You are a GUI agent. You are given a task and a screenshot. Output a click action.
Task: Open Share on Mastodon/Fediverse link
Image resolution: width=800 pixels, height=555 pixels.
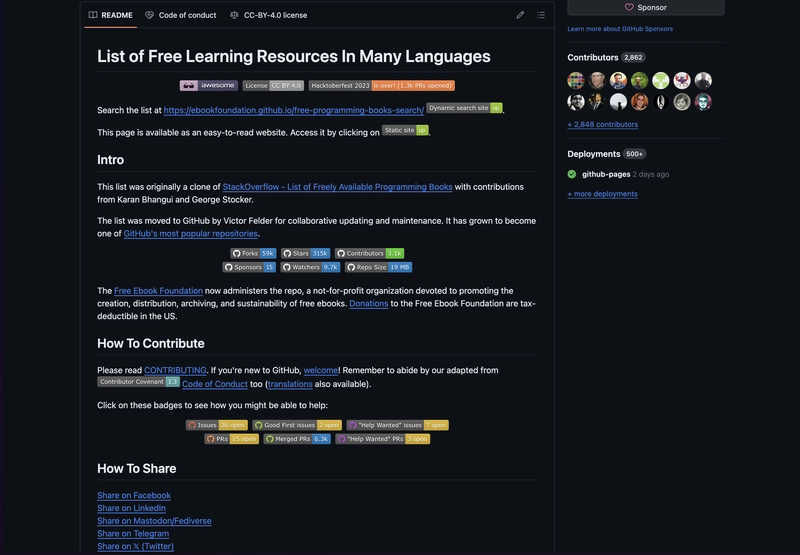tap(154, 520)
